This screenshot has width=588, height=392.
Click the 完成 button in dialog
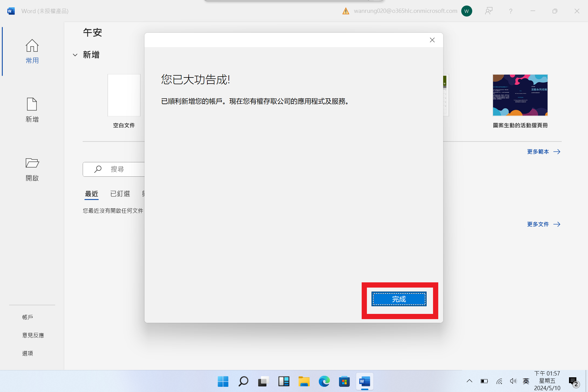tap(399, 299)
